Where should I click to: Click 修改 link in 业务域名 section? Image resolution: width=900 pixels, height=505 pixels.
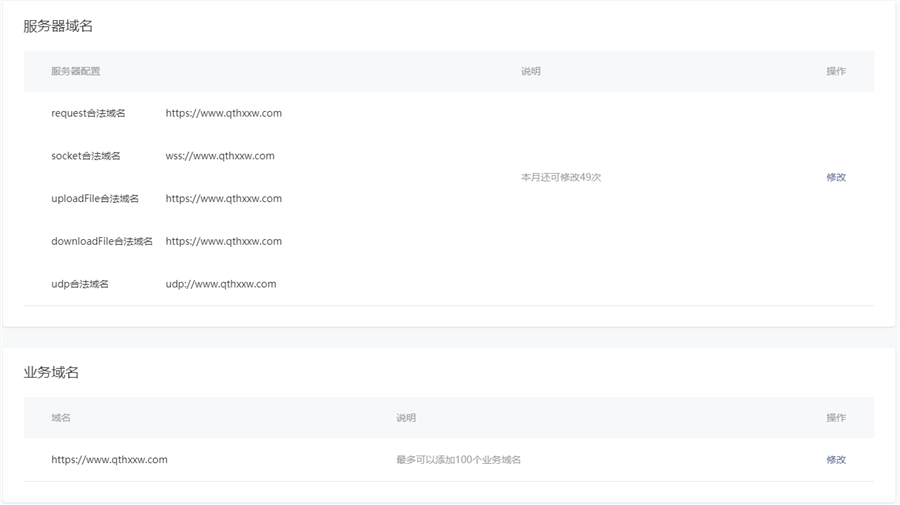[x=835, y=460]
